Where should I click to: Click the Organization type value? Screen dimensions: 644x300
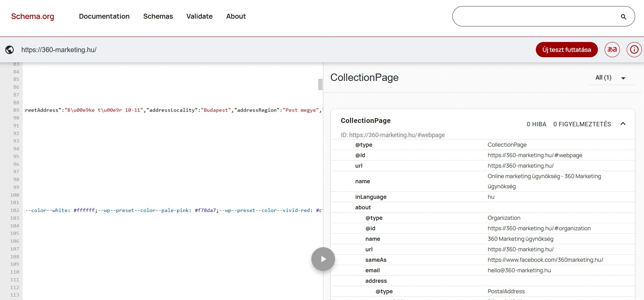pyautogui.click(x=504, y=218)
